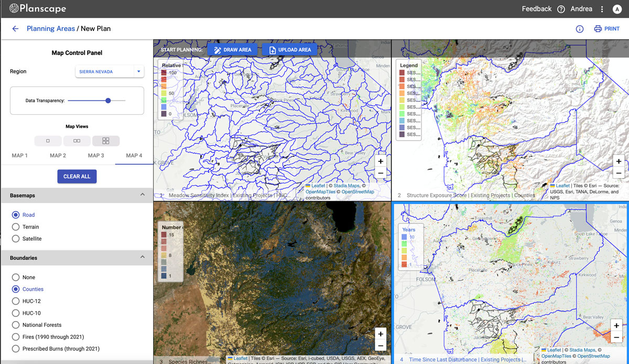Open the three-dot menu in the header
The height and width of the screenshot is (364, 629).
(601, 9)
